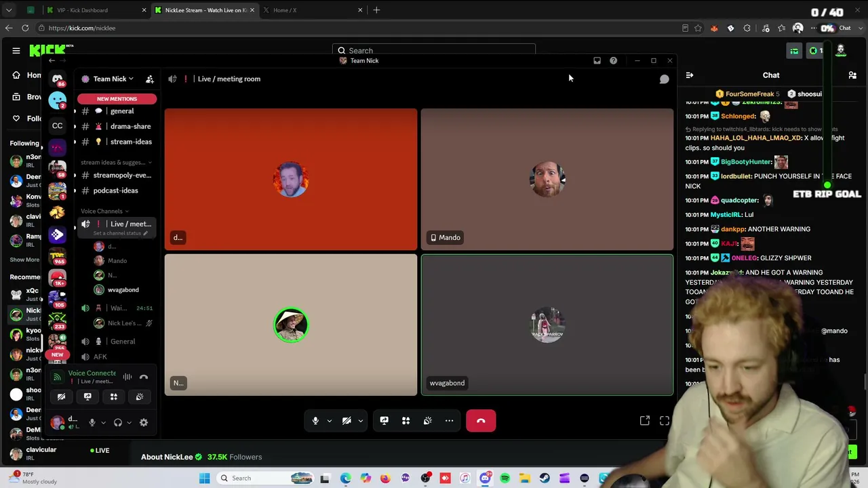
Task: Open the CC server in Discord sidebar
Action: (57, 125)
